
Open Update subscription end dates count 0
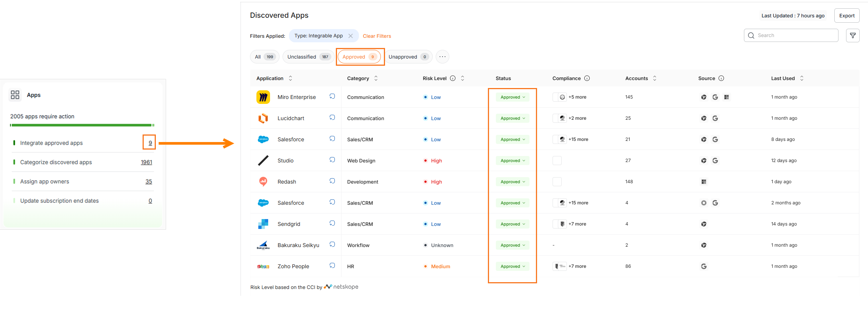pyautogui.click(x=150, y=201)
